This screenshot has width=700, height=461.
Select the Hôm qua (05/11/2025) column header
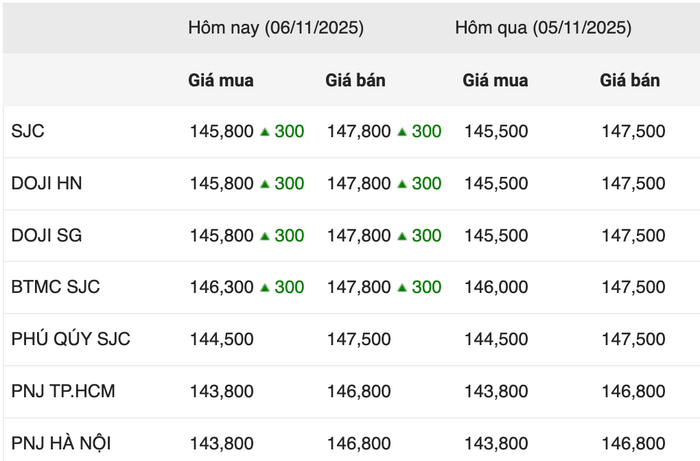point(543,28)
